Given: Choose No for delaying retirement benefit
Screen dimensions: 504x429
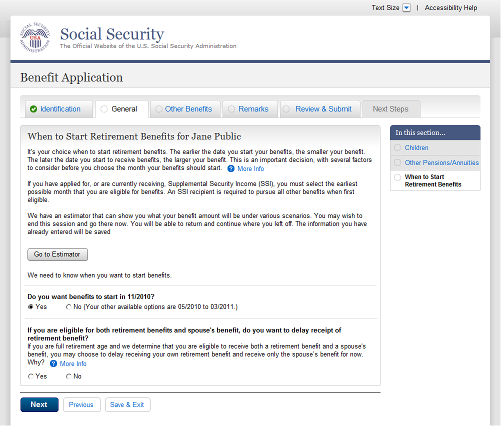Looking at the screenshot, I should 68,376.
